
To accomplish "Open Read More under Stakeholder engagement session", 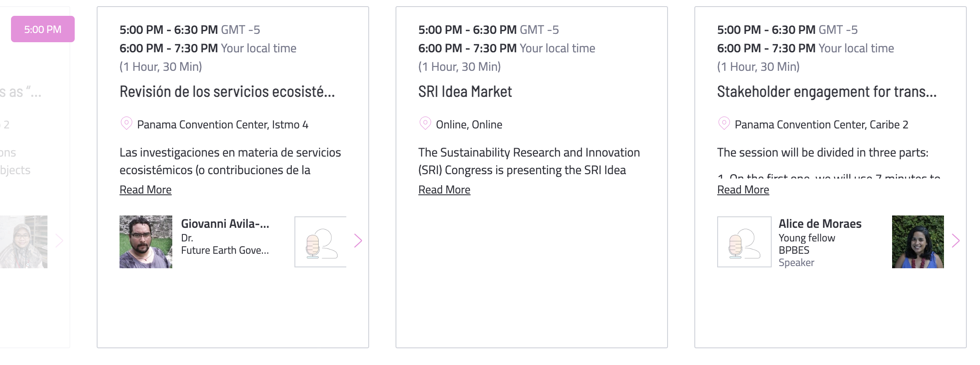I will coord(743,190).
